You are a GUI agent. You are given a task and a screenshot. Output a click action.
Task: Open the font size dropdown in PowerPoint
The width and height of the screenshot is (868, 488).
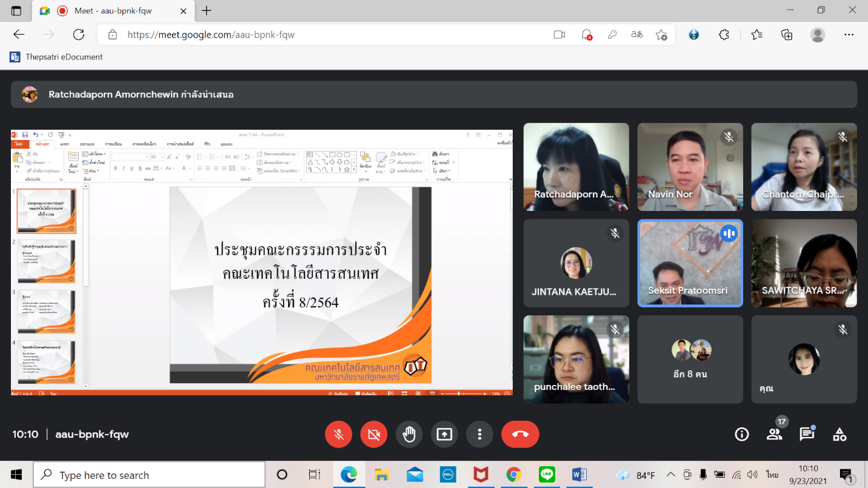point(161,157)
